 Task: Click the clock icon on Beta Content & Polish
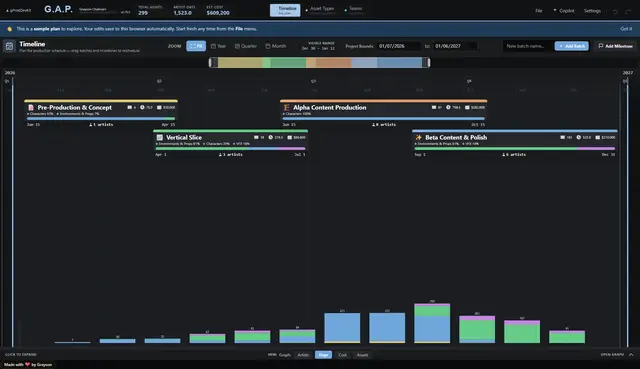click(578, 138)
